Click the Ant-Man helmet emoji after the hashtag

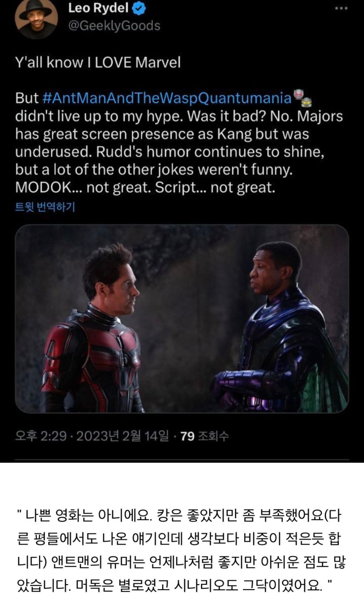pos(298,94)
